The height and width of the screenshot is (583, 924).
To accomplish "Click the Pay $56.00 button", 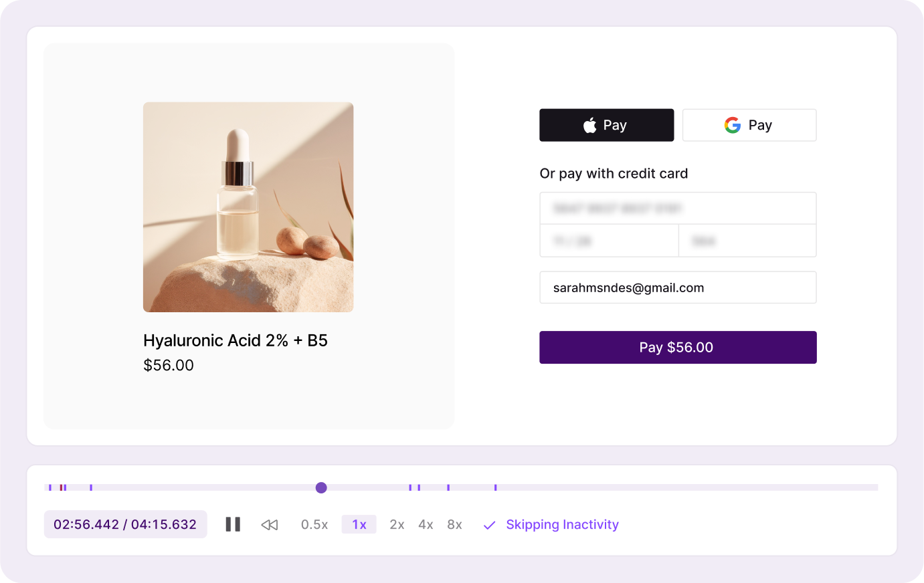I will [677, 348].
